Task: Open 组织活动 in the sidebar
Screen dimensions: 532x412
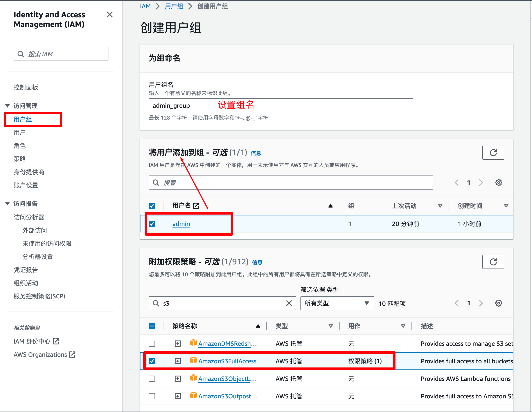Action: click(x=26, y=283)
